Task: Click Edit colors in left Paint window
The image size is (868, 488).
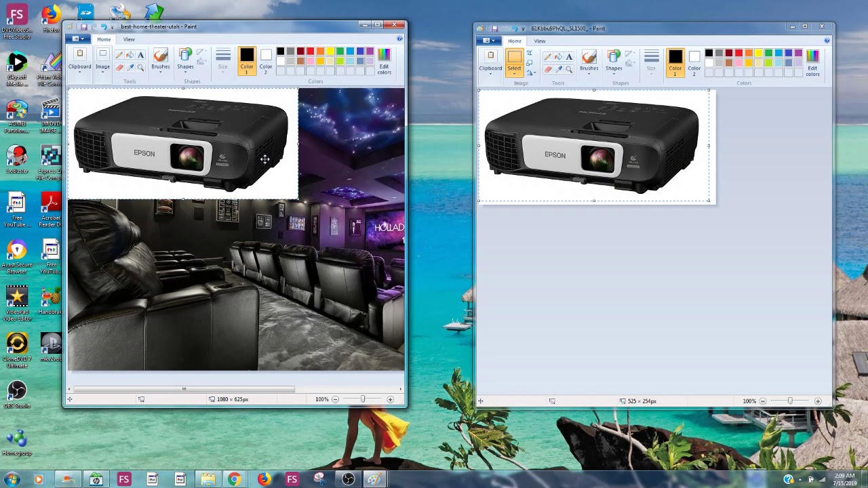Action: coord(384,62)
